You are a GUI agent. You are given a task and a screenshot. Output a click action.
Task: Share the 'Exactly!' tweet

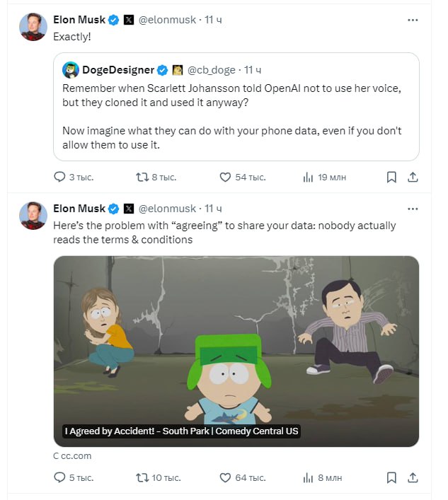click(413, 177)
